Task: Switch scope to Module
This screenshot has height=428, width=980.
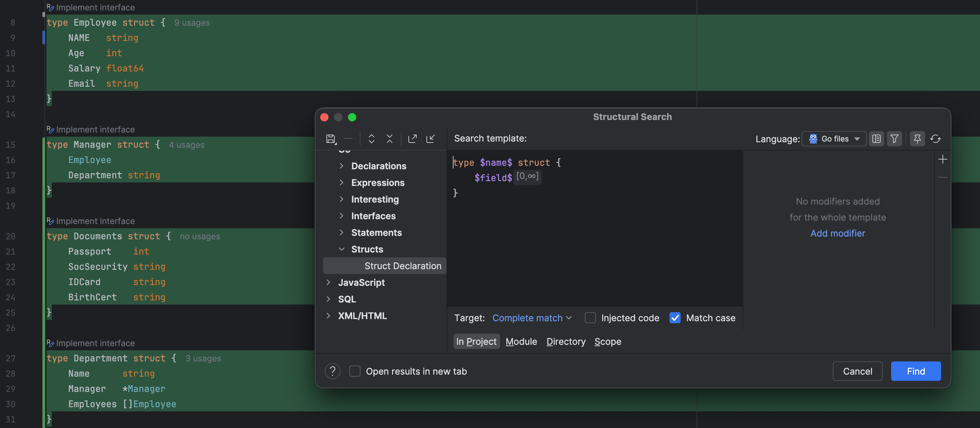Action: pyautogui.click(x=521, y=341)
